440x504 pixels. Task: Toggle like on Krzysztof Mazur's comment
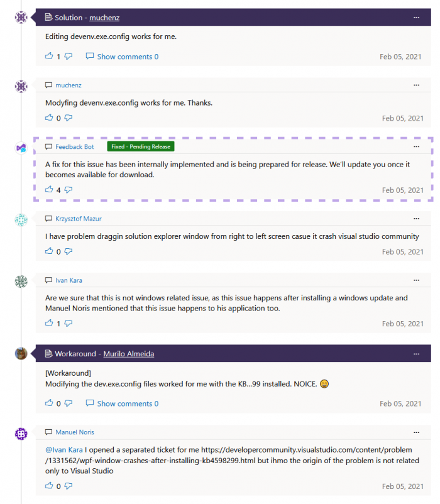click(49, 251)
